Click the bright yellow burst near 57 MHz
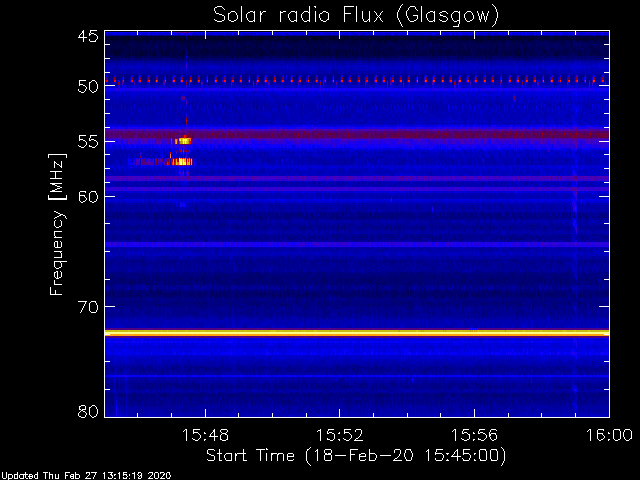Screen dimensions: 640x480 [x=180, y=162]
